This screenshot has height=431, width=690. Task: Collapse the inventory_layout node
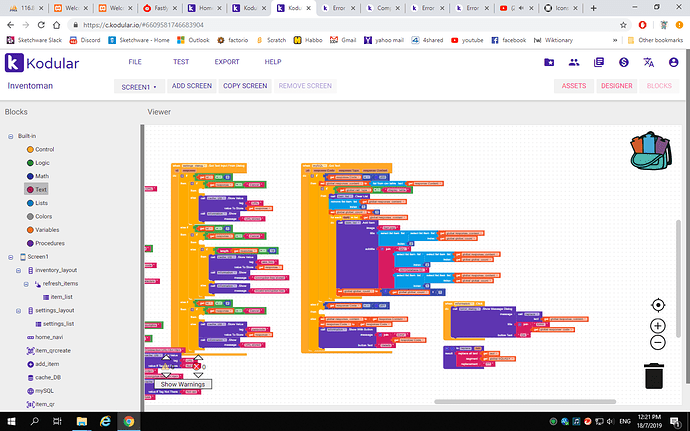coord(18,270)
